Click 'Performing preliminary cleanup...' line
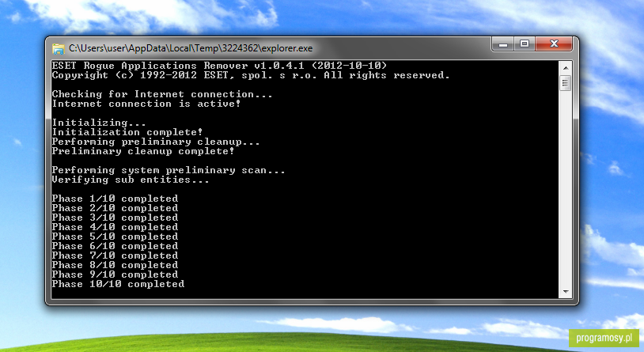Screen dimensions: 644x352 pos(156,142)
